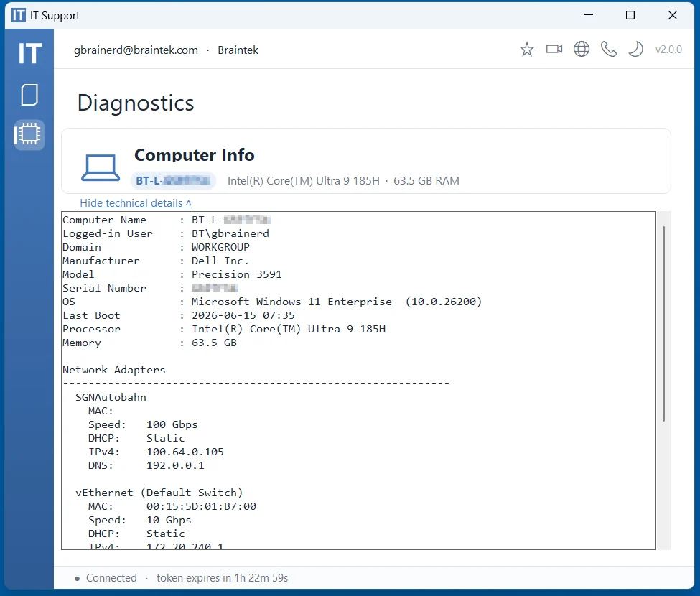This screenshot has width=700, height=596.
Task: Click the v2.0.0 version label
Action: click(x=668, y=50)
